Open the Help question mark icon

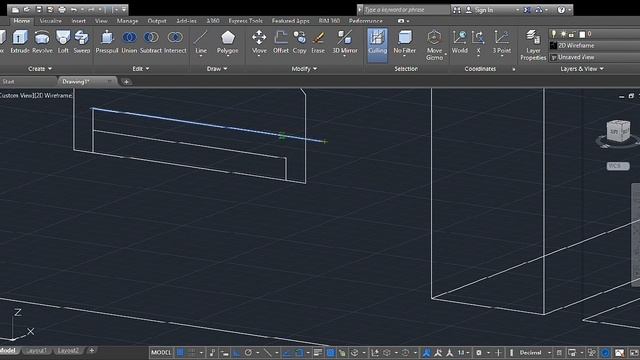pyautogui.click(x=561, y=10)
